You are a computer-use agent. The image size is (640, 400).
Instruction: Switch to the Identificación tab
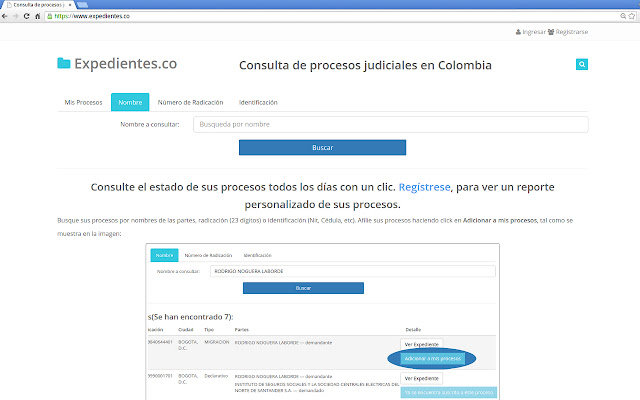(x=258, y=102)
